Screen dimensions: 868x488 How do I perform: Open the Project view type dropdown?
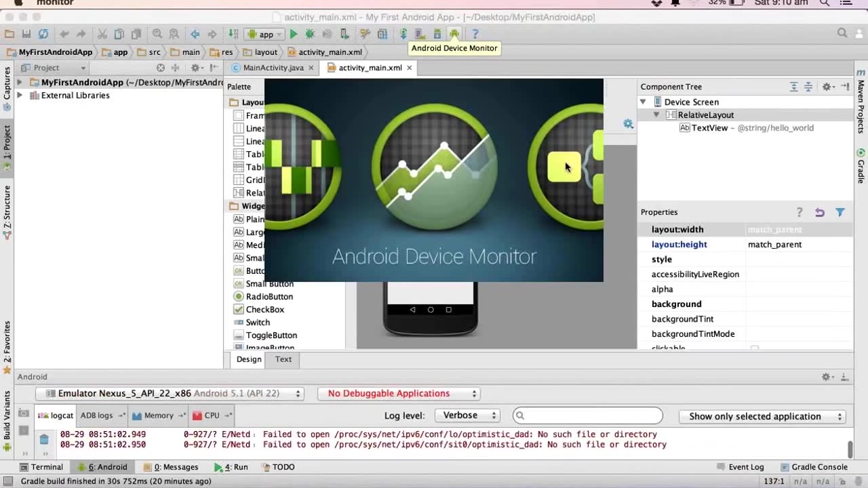pyautogui.click(x=54, y=68)
